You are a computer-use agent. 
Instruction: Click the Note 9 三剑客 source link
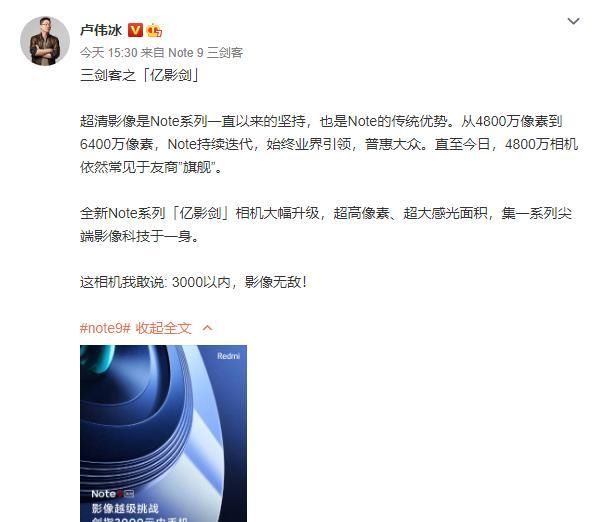[x=206, y=53]
